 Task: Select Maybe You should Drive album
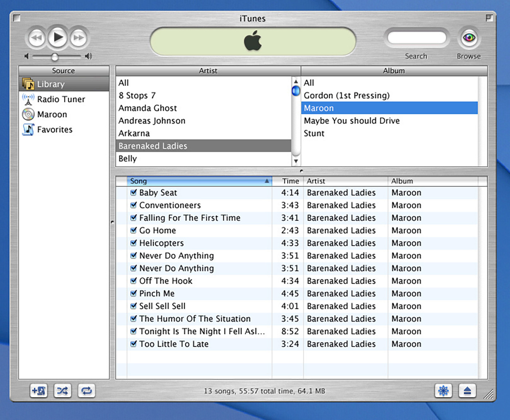coord(390,121)
